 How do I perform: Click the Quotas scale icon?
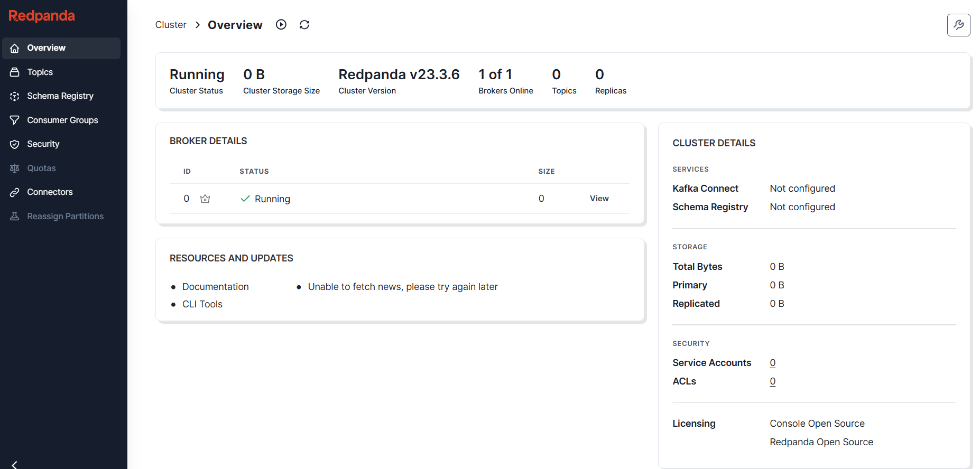pos(15,168)
